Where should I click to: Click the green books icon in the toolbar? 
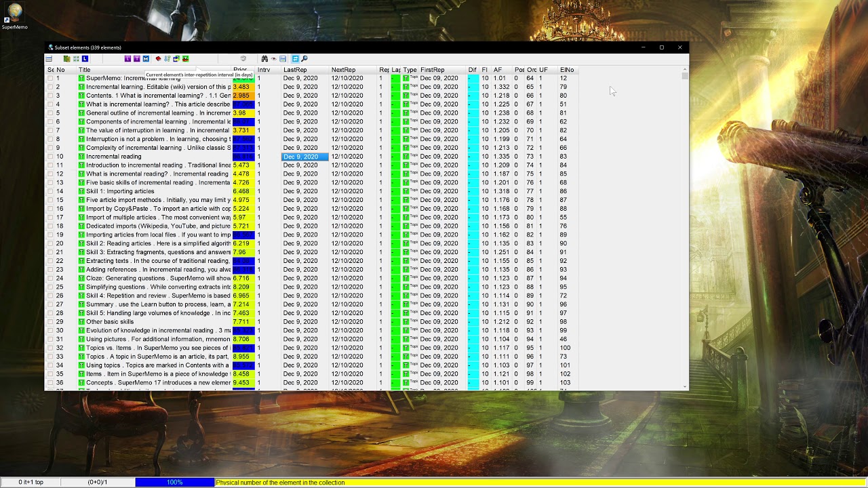66,59
